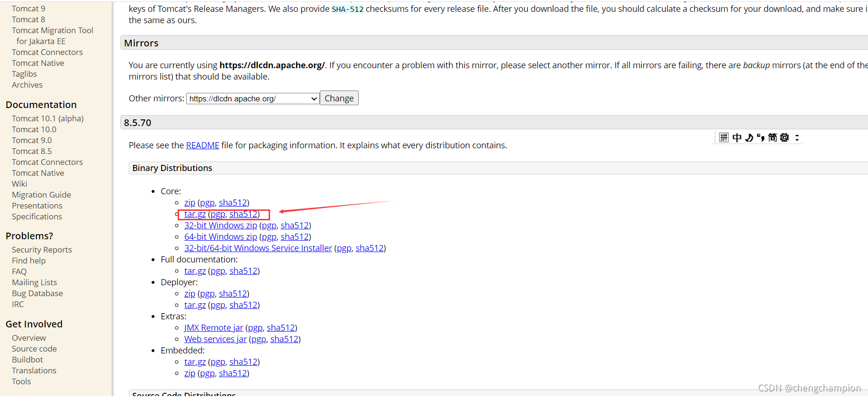Open Taglibs in the sidebar

[x=24, y=74]
